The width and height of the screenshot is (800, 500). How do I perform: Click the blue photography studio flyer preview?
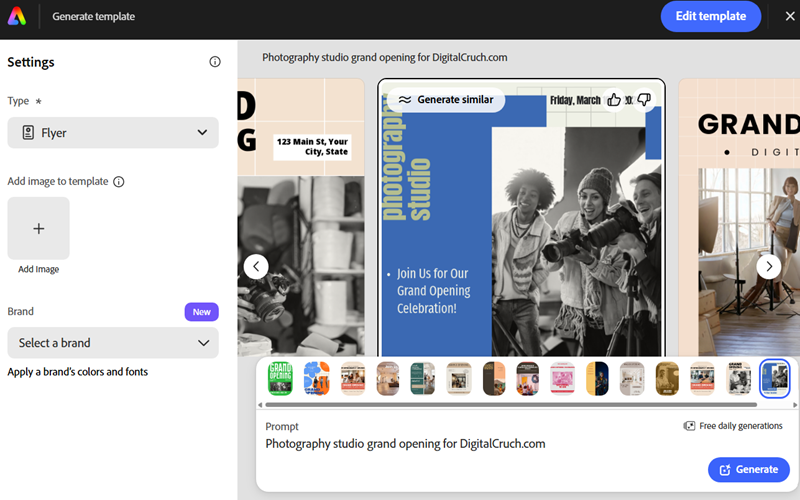521,219
